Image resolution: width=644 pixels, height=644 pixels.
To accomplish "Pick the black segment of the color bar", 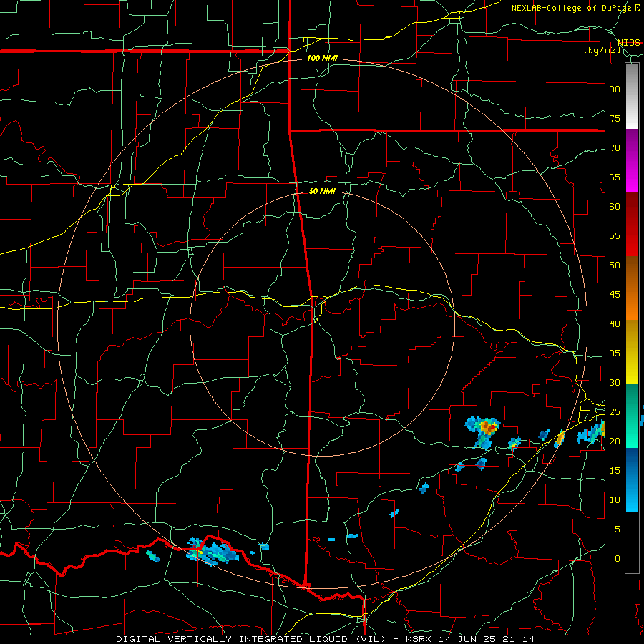I will point(632,542).
